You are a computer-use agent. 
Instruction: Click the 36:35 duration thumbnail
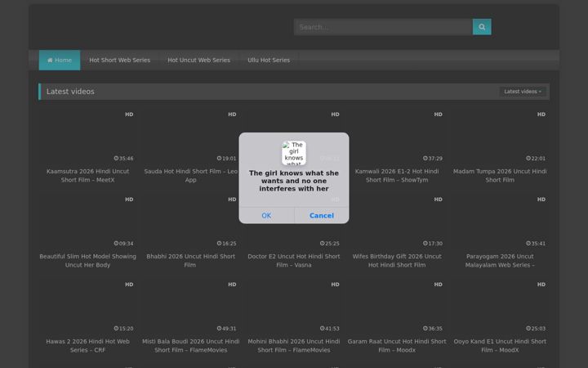pyautogui.click(x=397, y=307)
